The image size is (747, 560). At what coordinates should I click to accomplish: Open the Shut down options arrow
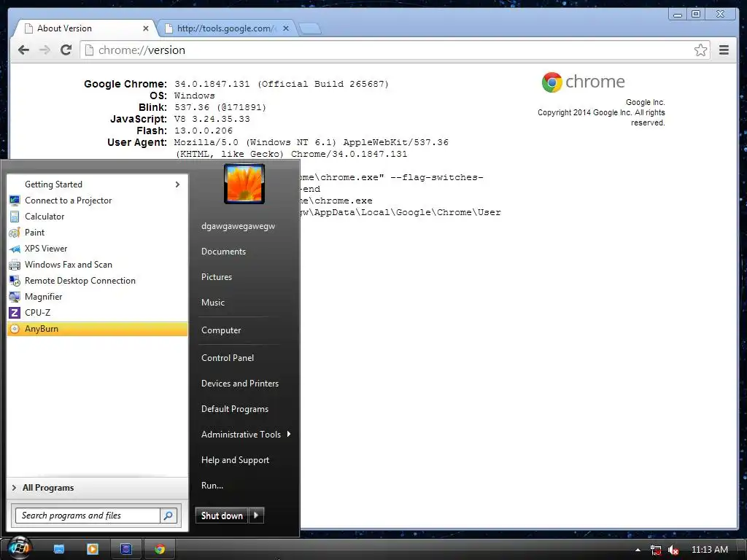[256, 516]
